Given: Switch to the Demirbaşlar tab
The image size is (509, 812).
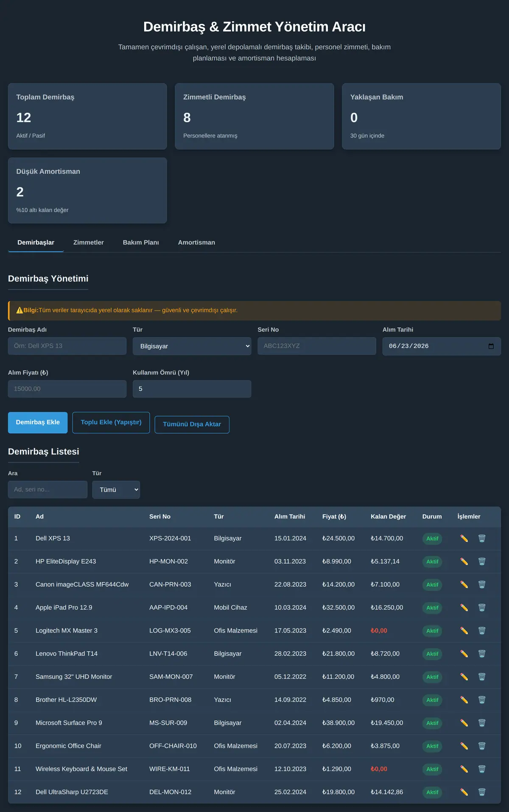Looking at the screenshot, I should pos(36,243).
